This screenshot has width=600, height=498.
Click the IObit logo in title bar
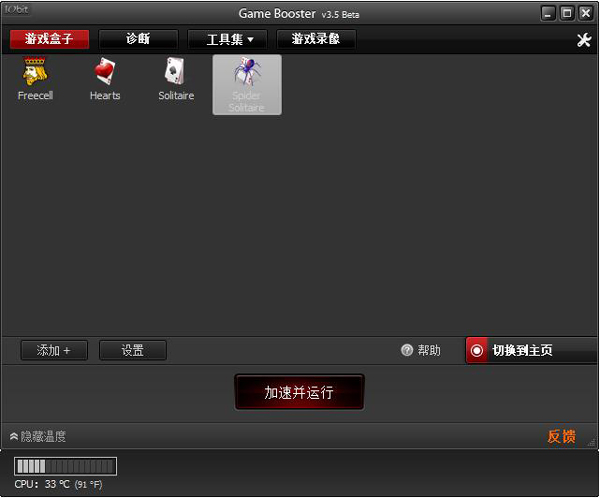coord(16,9)
